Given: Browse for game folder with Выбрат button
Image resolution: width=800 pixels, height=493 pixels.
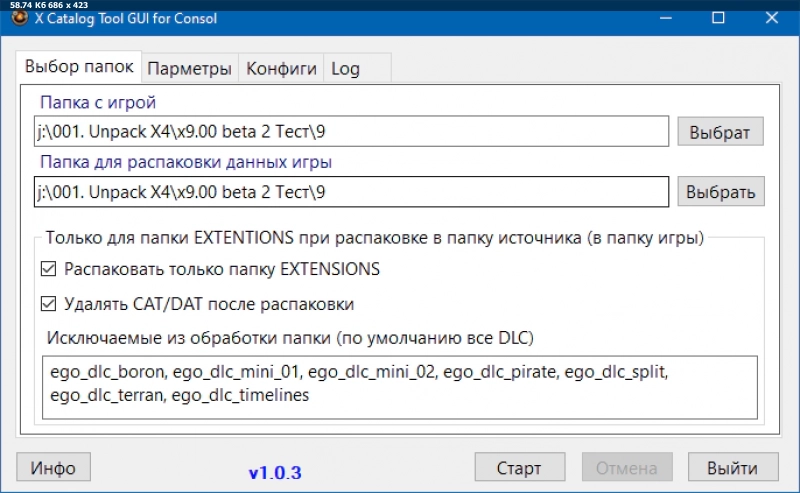Looking at the screenshot, I should click(720, 131).
